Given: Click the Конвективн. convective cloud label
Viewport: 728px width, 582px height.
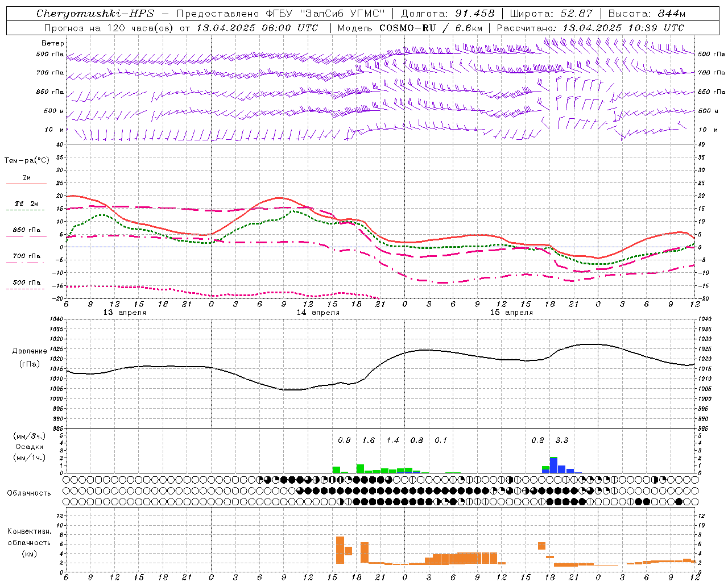Looking at the screenshot, I should [30, 531].
